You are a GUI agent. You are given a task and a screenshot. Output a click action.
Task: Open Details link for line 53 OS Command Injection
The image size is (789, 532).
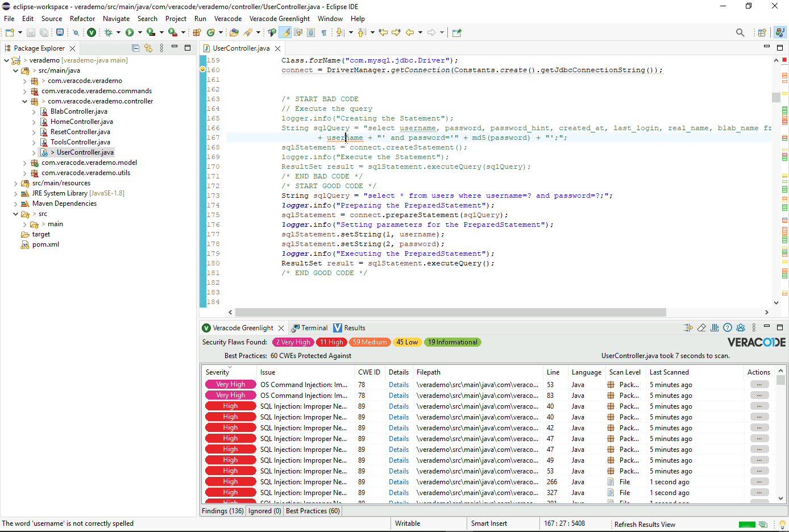tap(398, 385)
